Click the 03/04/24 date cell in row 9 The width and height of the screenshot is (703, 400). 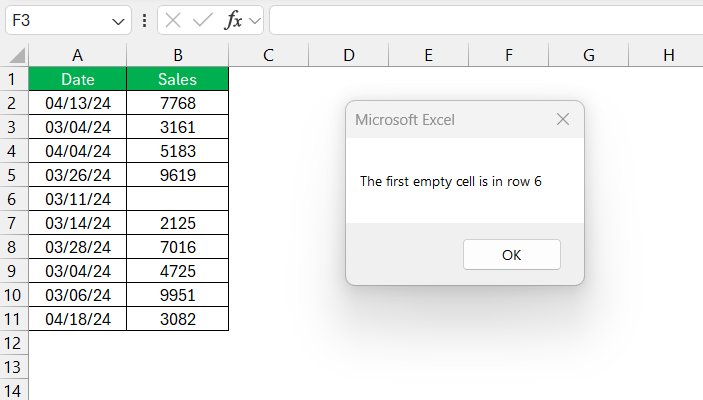point(78,271)
